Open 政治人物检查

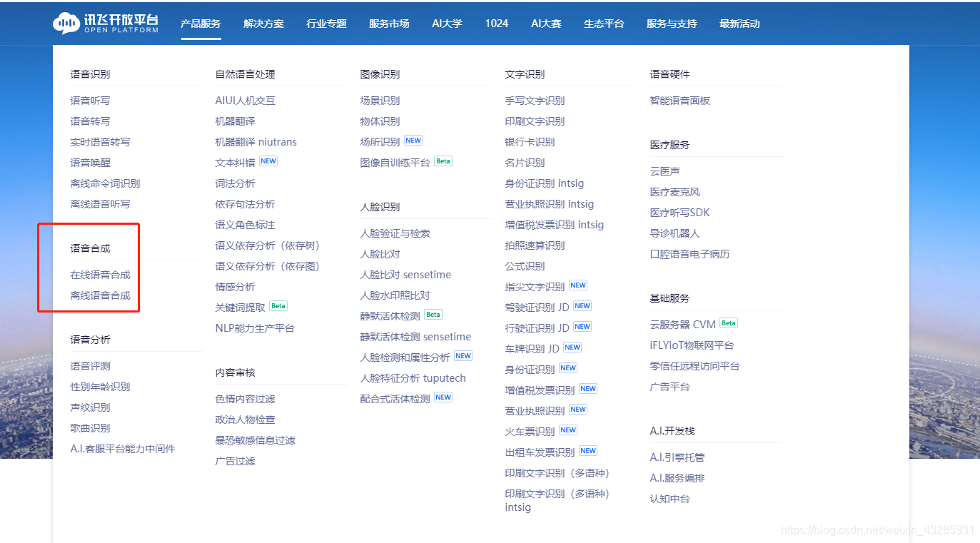[246, 420]
